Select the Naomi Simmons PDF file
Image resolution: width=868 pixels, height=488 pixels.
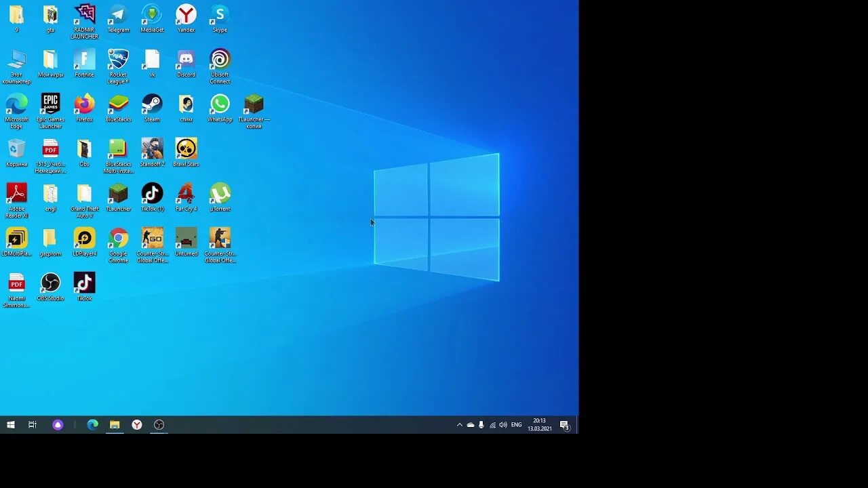16,289
